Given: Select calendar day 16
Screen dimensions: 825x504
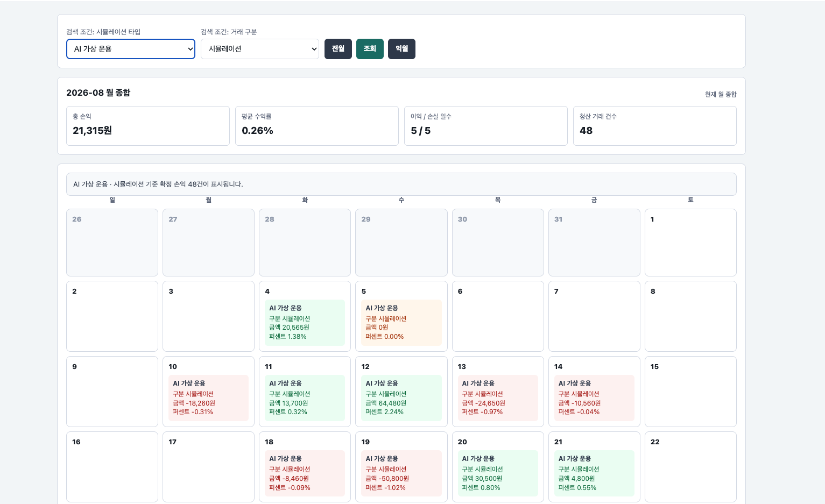Looking at the screenshot, I should pos(112,467).
